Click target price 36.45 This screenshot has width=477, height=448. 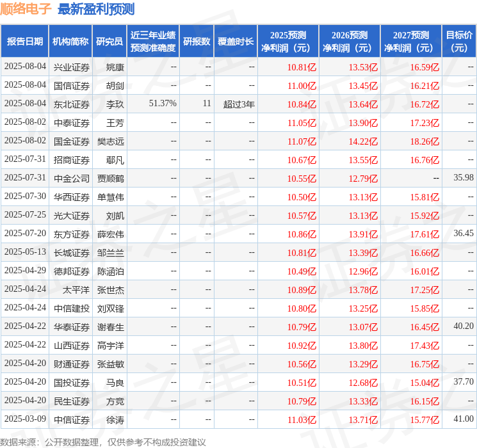464,233
